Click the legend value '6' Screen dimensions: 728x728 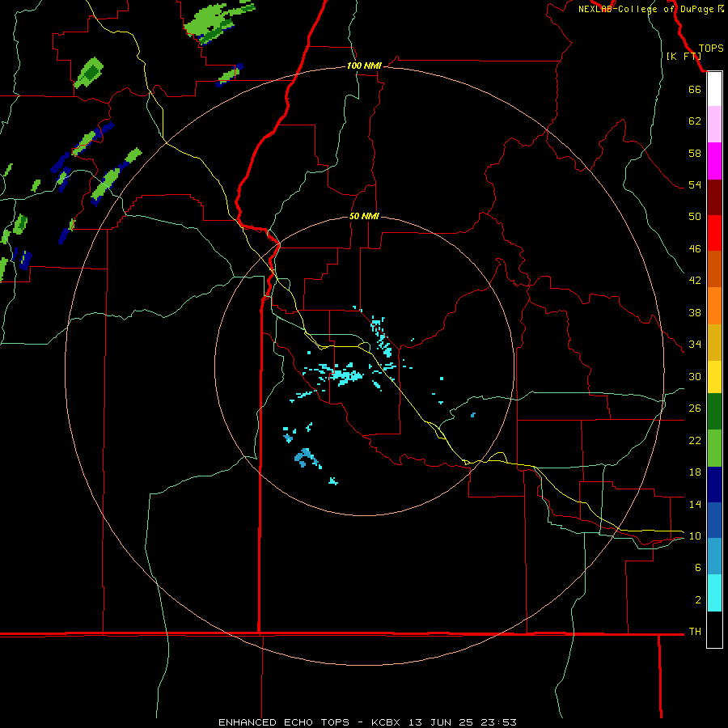(697, 568)
